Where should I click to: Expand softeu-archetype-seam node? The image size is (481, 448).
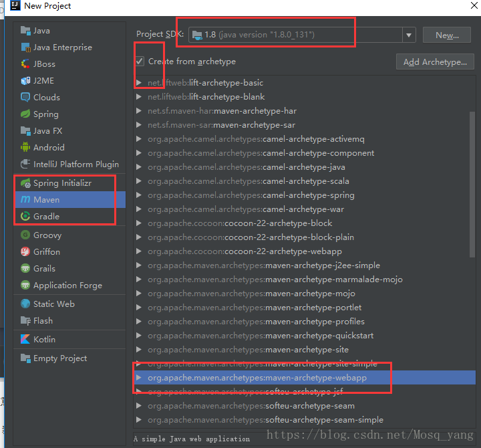pyautogui.click(x=139, y=406)
